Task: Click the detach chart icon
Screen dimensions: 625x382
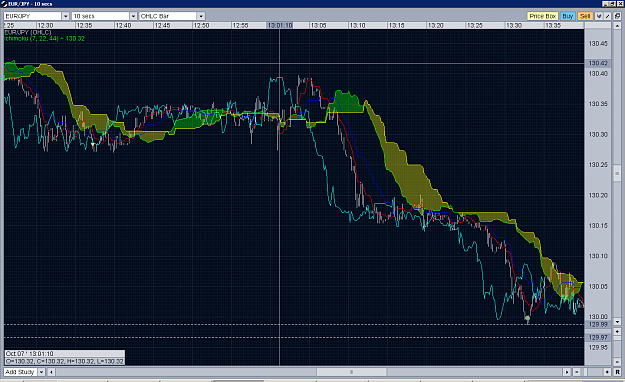Action: click(617, 16)
